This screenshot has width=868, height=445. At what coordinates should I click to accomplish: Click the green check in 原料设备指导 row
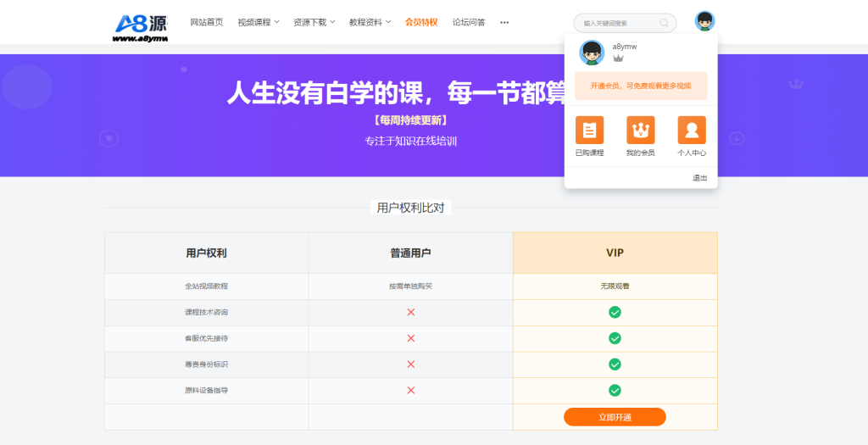point(615,390)
